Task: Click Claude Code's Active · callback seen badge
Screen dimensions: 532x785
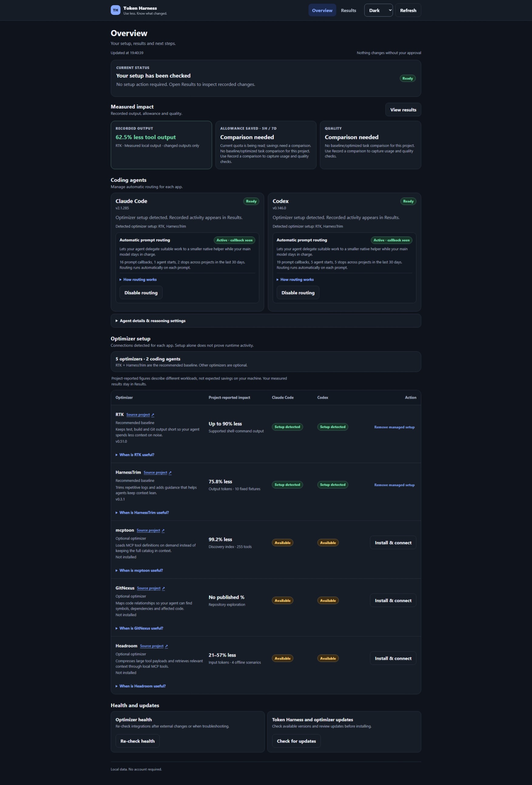Action: coord(234,240)
